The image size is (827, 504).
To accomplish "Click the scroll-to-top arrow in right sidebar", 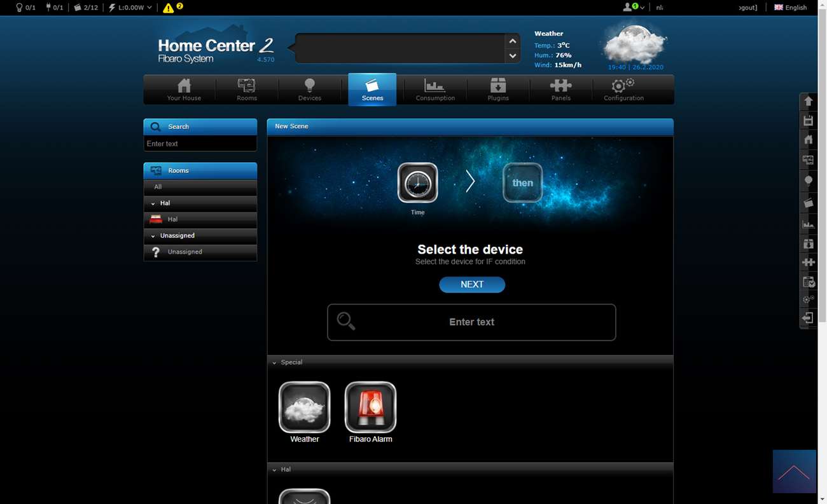I will coord(808,101).
